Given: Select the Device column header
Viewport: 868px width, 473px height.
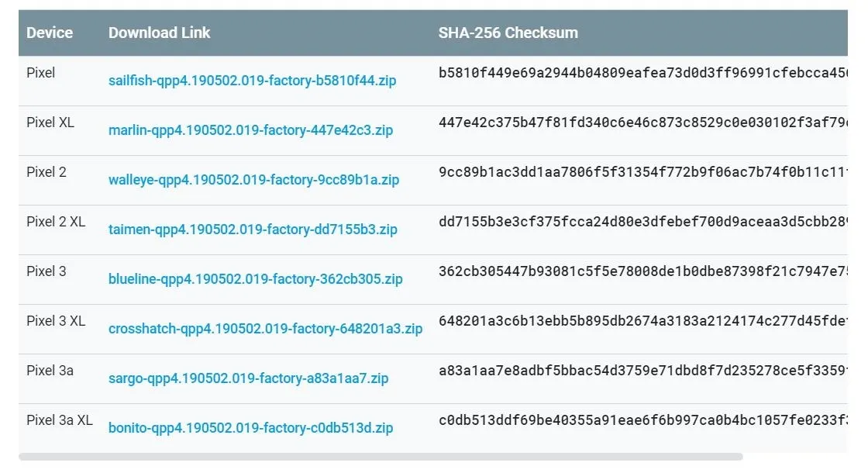Looking at the screenshot, I should pyautogui.click(x=50, y=33).
